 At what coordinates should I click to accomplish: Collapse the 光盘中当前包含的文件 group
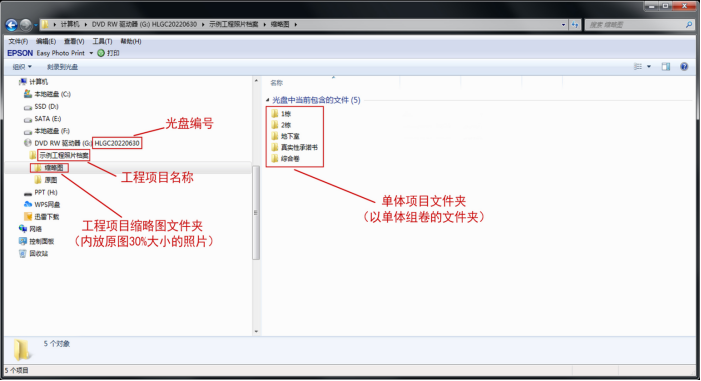click(268, 100)
